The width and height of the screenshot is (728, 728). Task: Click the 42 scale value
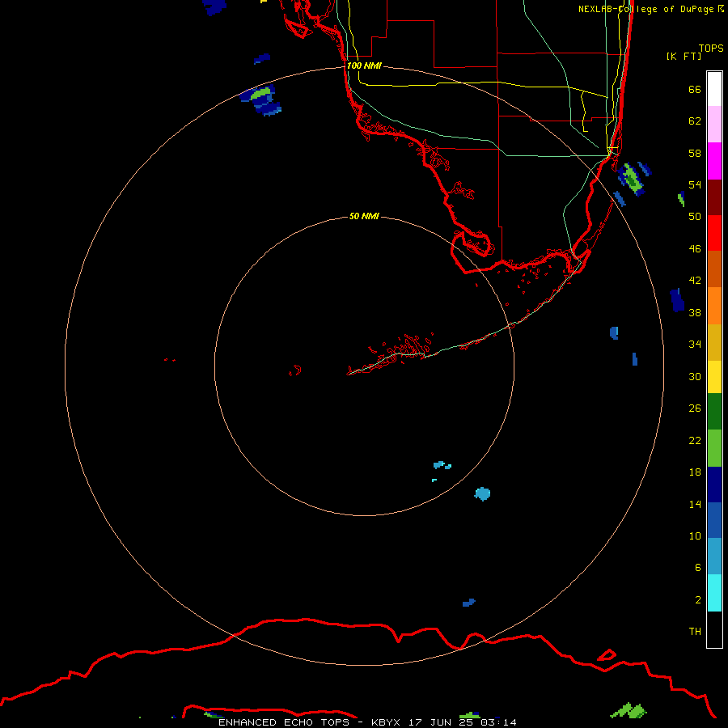click(695, 281)
